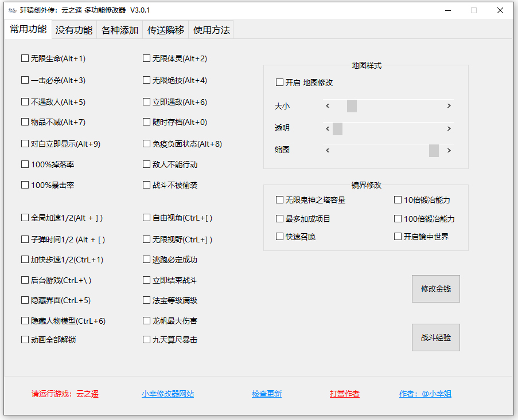Enable 无限生命(Alt+1) cheat
Viewport: 518px width, 420px height.
[24, 58]
